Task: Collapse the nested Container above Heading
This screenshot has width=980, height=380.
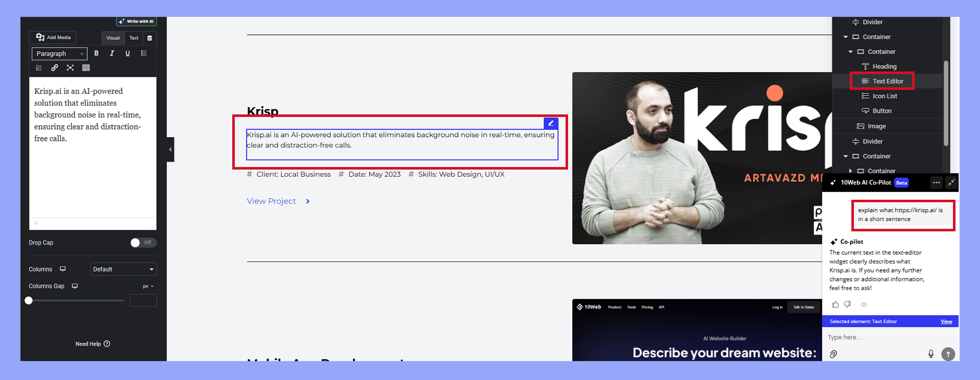Action: (850, 52)
